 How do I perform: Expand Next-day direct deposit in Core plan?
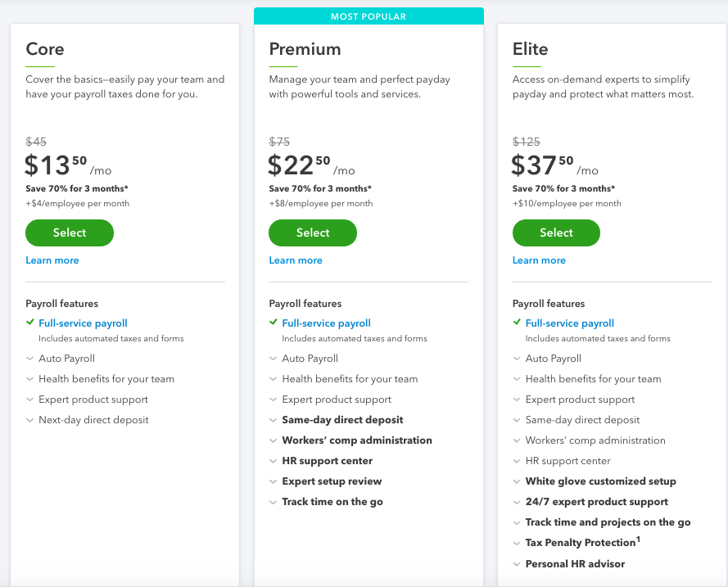(x=88, y=420)
